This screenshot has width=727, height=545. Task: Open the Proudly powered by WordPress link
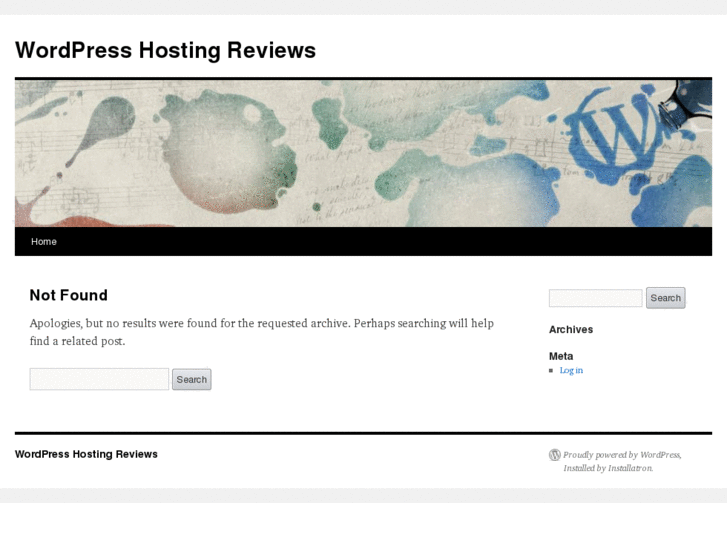click(622, 455)
